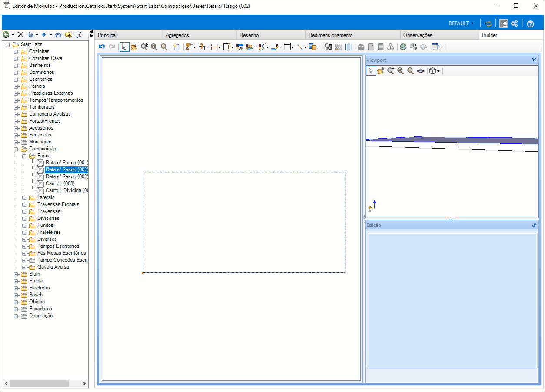
Task: Select the Dormitórios folder
Action: click(x=42, y=72)
